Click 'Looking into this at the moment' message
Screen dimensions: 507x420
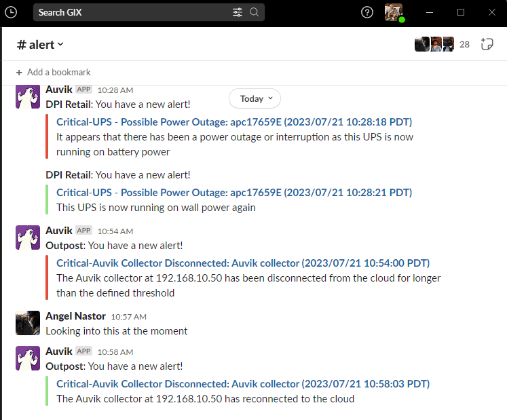pos(117,331)
